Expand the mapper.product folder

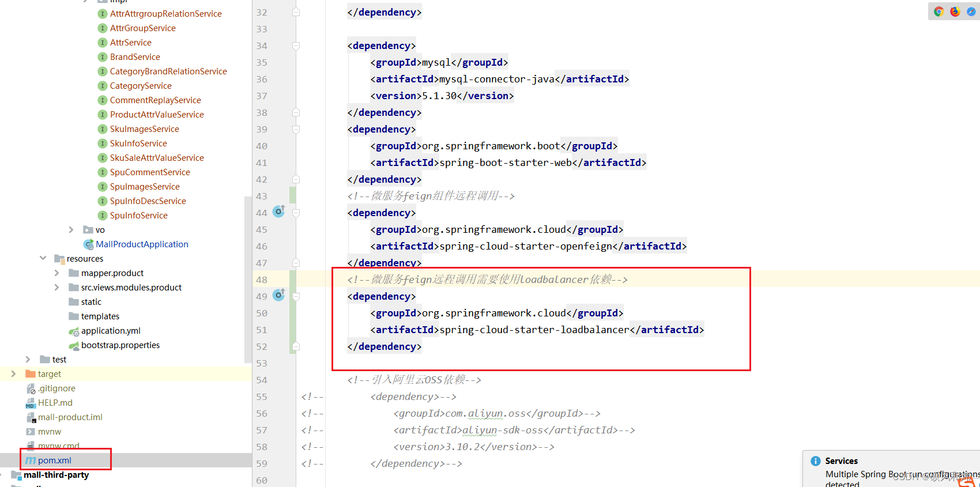[x=56, y=273]
